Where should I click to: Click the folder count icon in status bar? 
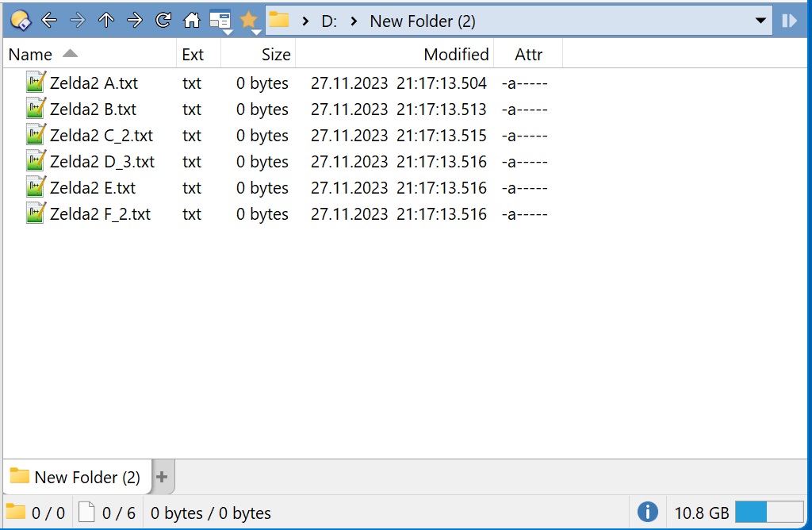16,512
